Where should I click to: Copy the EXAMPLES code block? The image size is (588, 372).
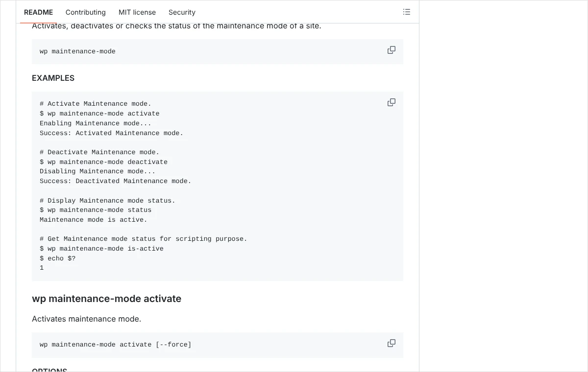[392, 102]
